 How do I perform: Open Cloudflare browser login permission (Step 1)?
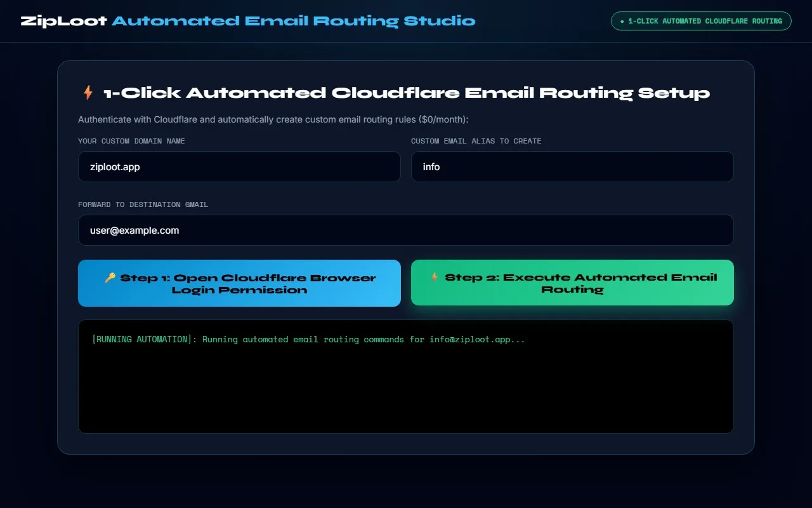coord(239,283)
